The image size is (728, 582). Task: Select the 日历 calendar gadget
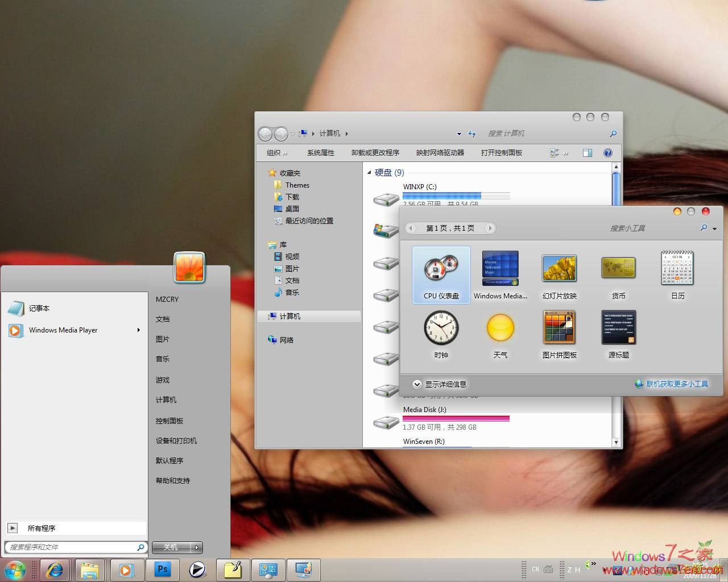(677, 275)
